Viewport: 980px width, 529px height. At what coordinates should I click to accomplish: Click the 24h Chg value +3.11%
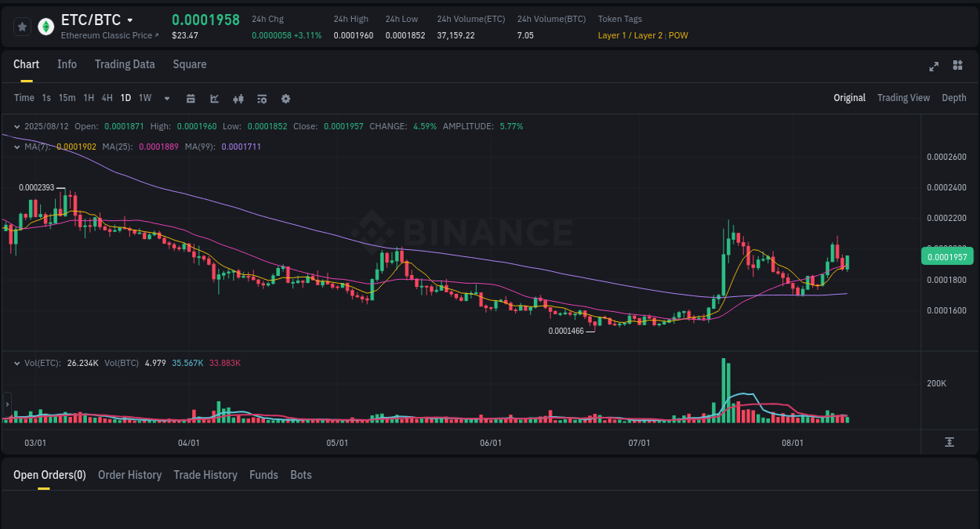308,35
